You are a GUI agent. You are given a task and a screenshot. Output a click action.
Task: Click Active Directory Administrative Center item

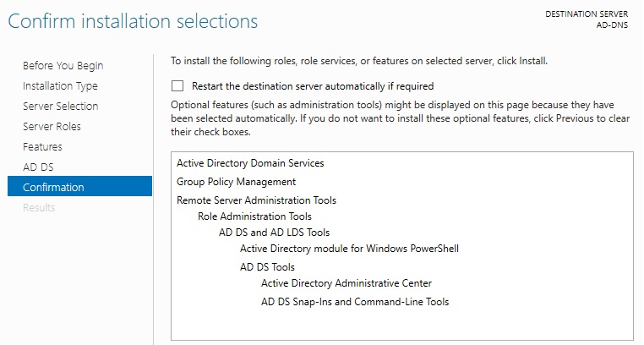coord(347,283)
